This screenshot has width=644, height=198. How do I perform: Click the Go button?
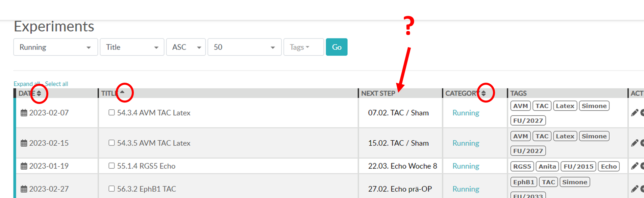coord(337,47)
